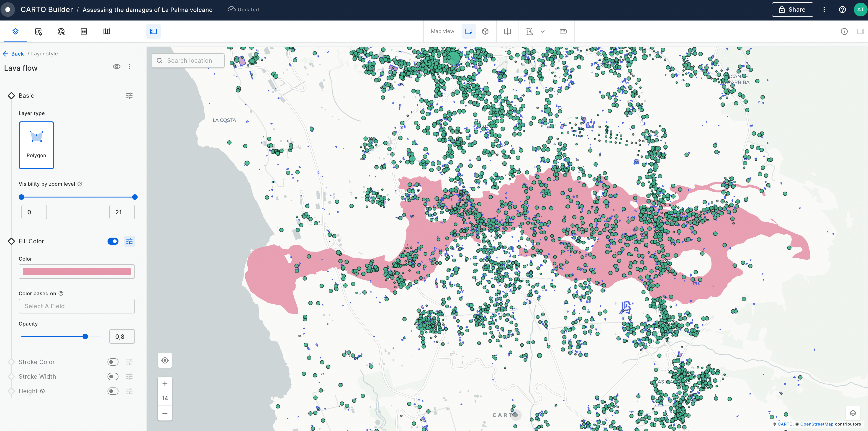This screenshot has width=868, height=431.
Task: Open the map info icon
Action: (844, 31)
